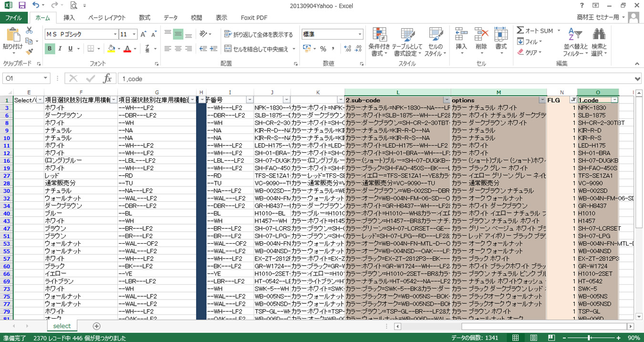Viewport: 644px width, 342px height.
Task: Open the Conditional Formatting (条件付き書式) icon
Action: pos(379,35)
